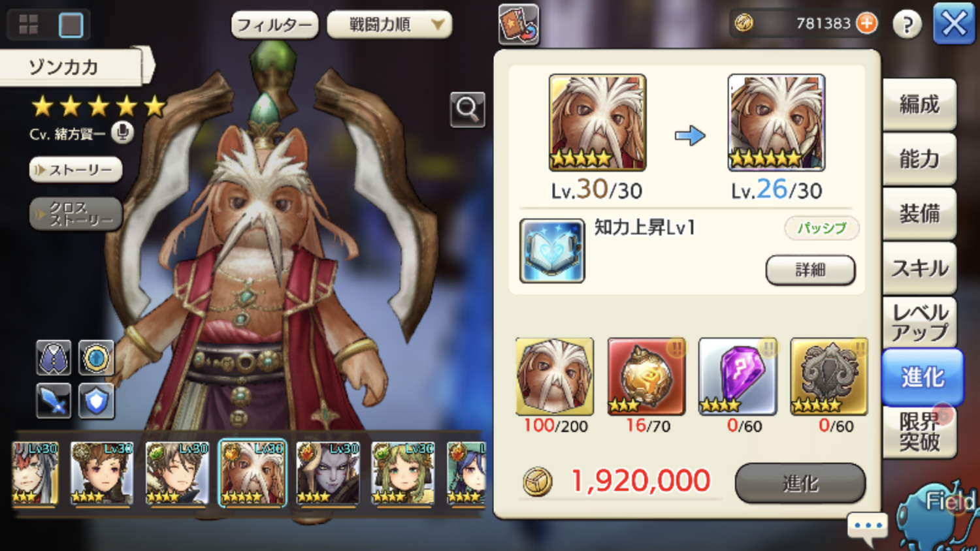
Task: Open the フィルター filter options
Action: pyautogui.click(x=274, y=25)
